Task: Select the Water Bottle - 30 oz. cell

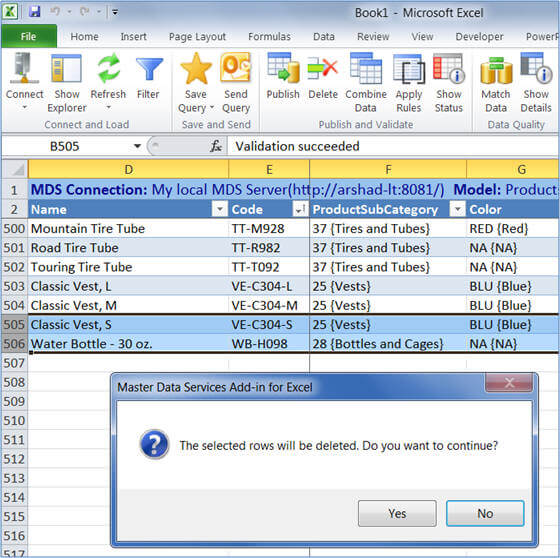Action: pyautogui.click(x=128, y=344)
